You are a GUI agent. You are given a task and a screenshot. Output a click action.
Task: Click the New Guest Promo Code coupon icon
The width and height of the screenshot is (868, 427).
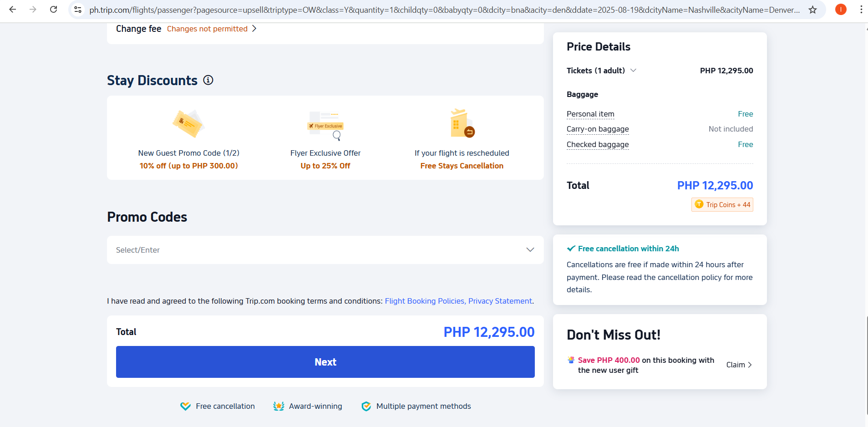pyautogui.click(x=188, y=123)
